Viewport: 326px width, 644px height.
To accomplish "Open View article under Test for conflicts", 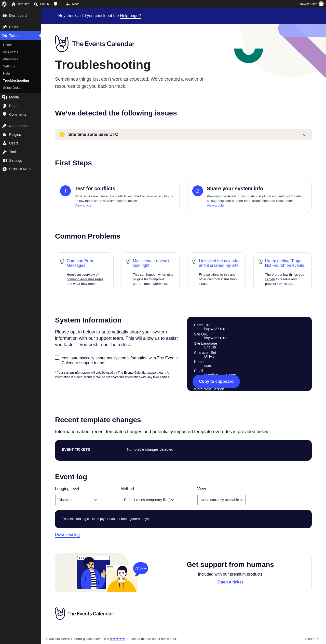I will click(x=83, y=206).
